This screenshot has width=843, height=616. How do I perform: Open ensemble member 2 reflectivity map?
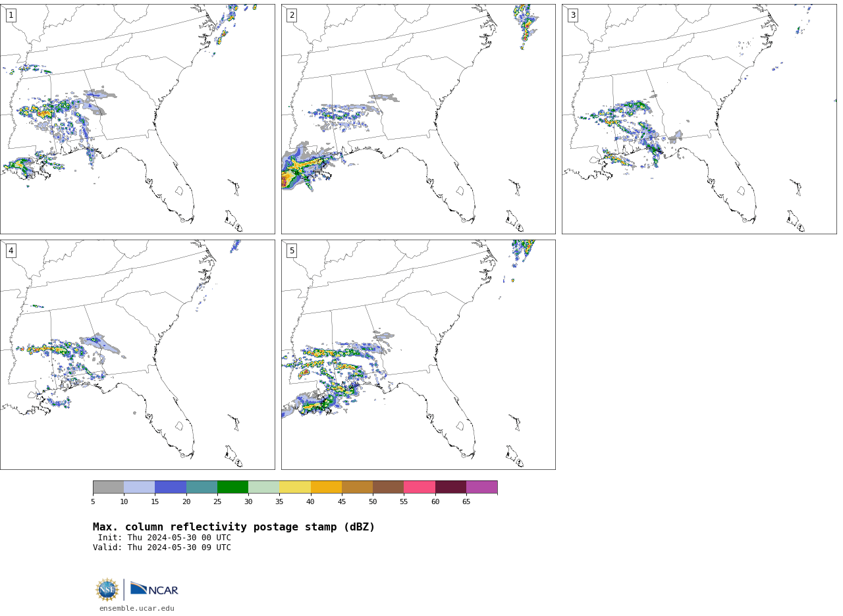click(x=418, y=119)
